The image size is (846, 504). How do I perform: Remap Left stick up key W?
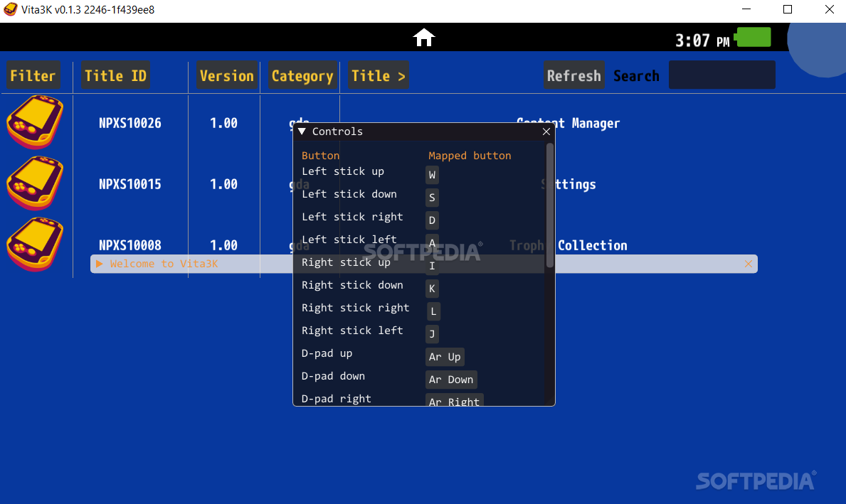[x=432, y=175]
